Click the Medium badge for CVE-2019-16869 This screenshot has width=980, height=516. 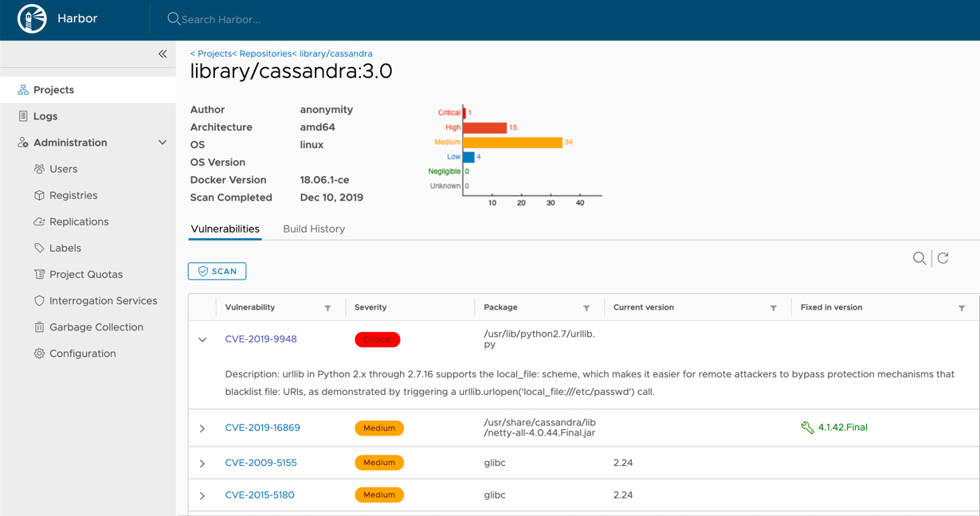coord(379,428)
